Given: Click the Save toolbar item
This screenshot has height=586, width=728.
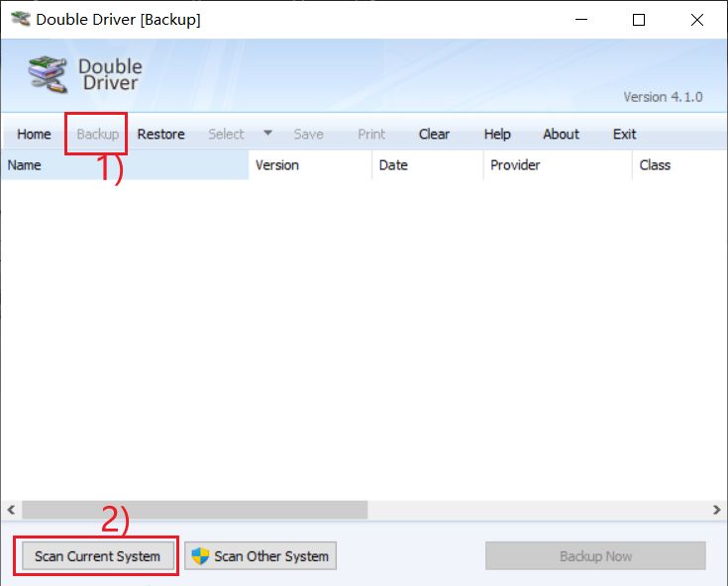Looking at the screenshot, I should click(x=308, y=135).
